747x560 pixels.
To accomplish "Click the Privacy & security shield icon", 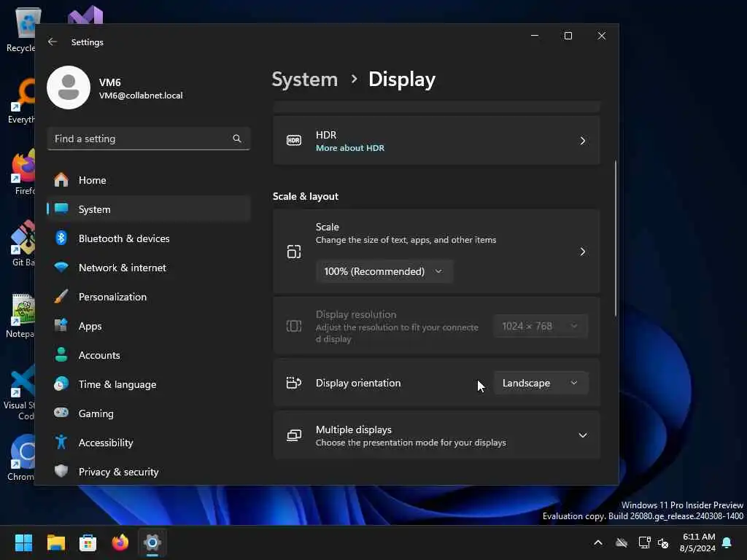I will point(61,471).
